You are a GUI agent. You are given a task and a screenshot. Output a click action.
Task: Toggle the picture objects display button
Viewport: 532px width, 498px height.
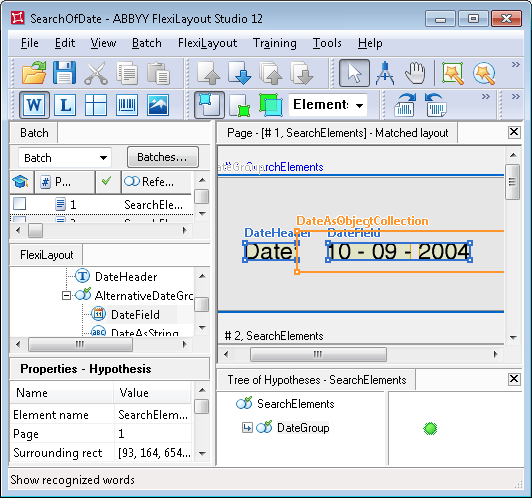pyautogui.click(x=158, y=104)
